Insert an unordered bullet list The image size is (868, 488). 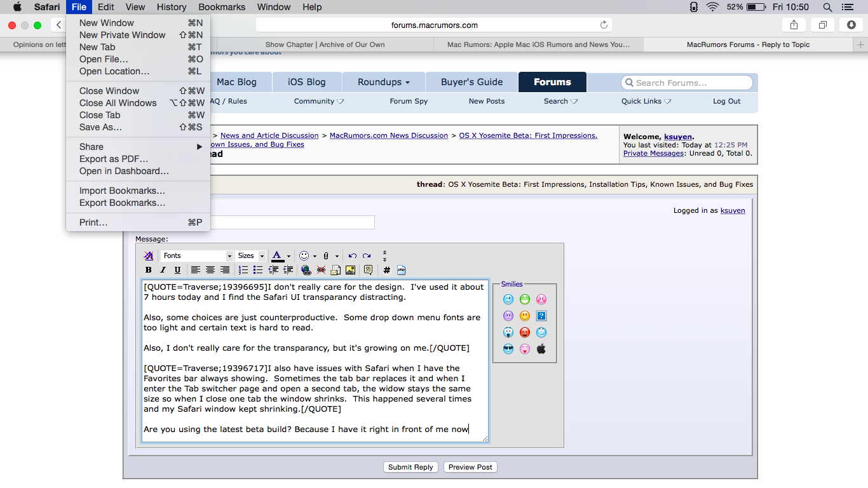258,270
